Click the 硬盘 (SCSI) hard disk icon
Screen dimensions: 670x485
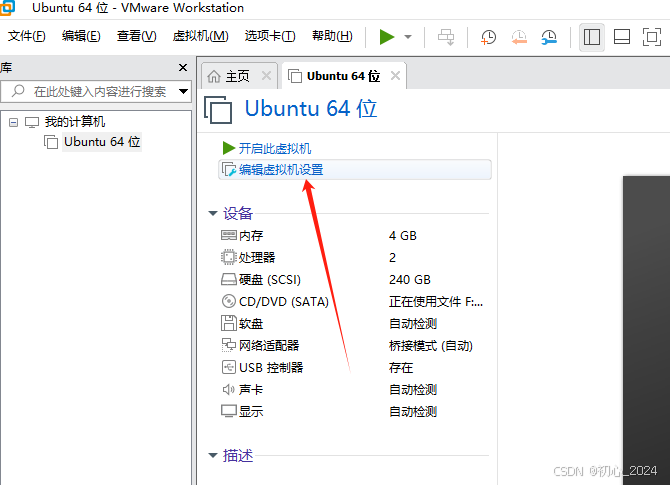point(229,279)
